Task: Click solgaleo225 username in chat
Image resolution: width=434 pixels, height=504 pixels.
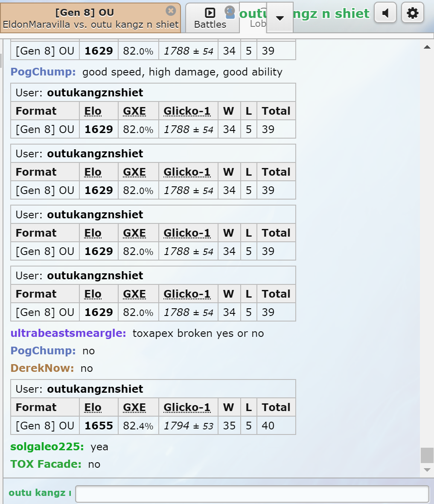Action: 47,447
